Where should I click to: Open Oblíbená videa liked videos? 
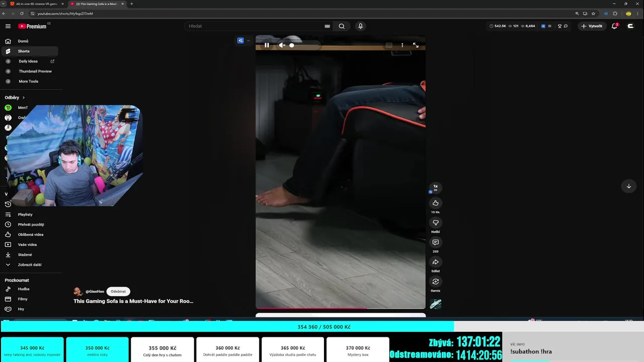30,235
